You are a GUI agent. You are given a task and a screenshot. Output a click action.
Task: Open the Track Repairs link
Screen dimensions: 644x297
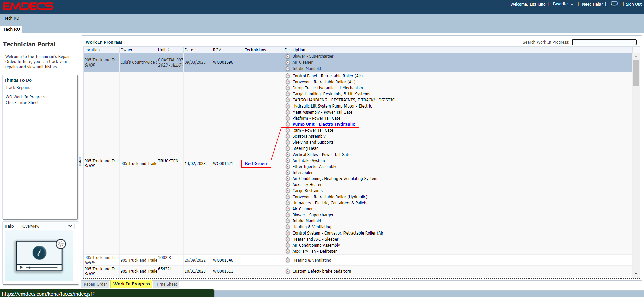tap(18, 88)
